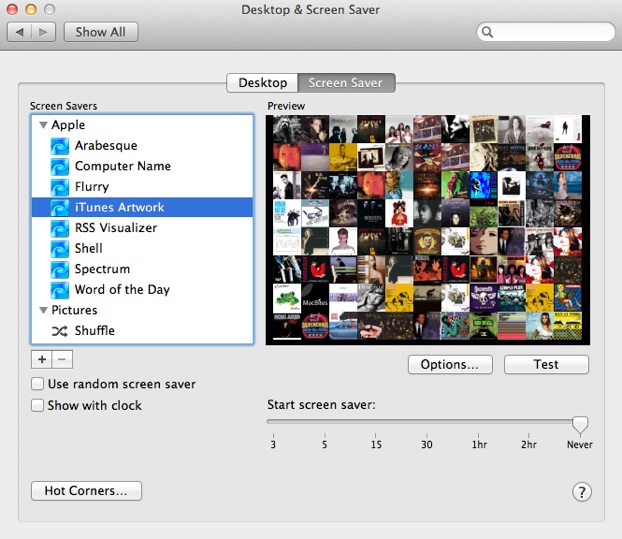Open help with the question mark button
This screenshot has width=622, height=539.
click(x=581, y=491)
